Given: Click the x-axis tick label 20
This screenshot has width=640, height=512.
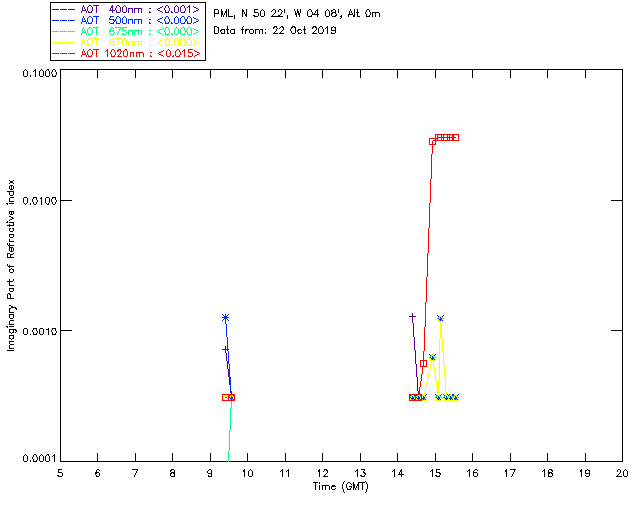Looking at the screenshot, I should 622,473.
